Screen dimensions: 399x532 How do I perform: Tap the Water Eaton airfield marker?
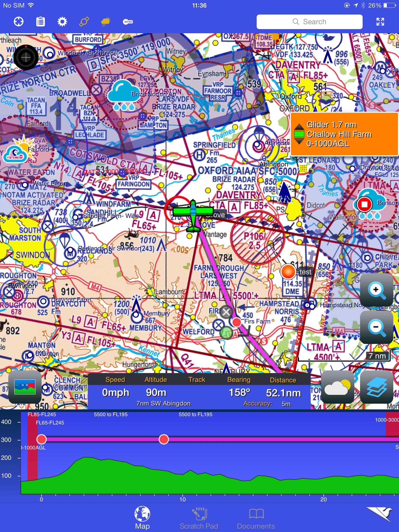tap(25, 185)
